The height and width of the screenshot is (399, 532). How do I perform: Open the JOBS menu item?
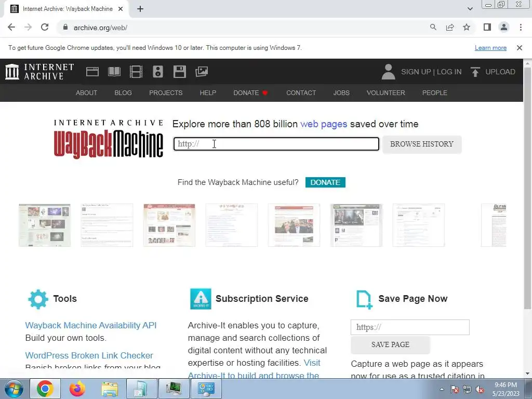click(x=341, y=92)
